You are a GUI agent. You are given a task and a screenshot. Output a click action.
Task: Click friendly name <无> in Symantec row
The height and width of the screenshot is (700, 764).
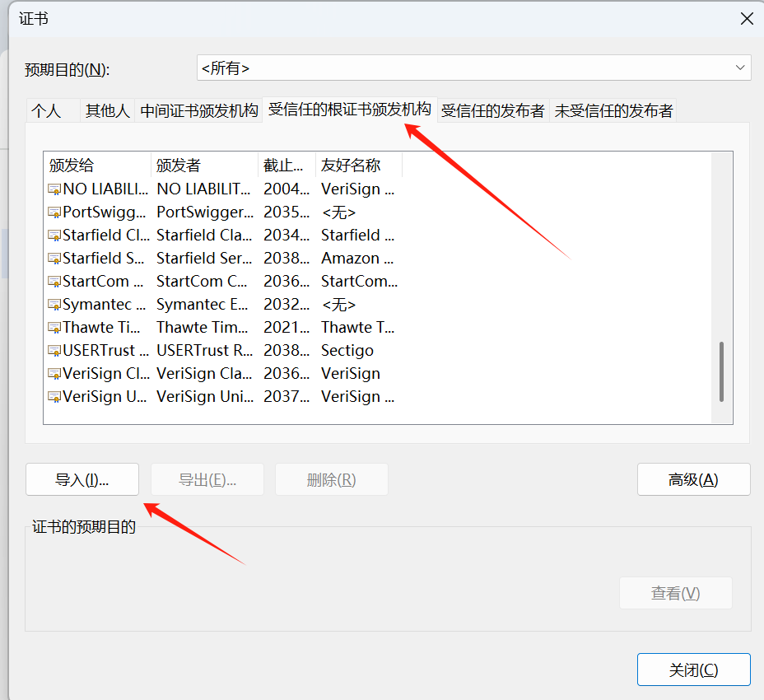[x=339, y=305]
